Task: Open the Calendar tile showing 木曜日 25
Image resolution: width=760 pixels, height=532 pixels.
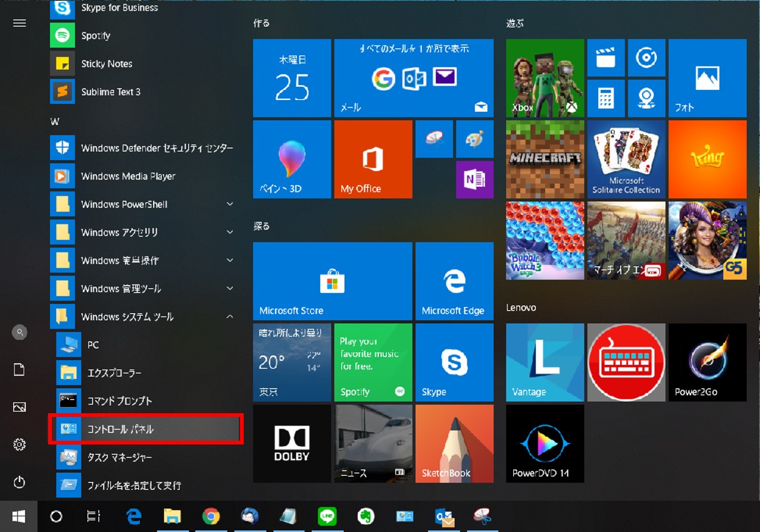Action: coord(292,78)
